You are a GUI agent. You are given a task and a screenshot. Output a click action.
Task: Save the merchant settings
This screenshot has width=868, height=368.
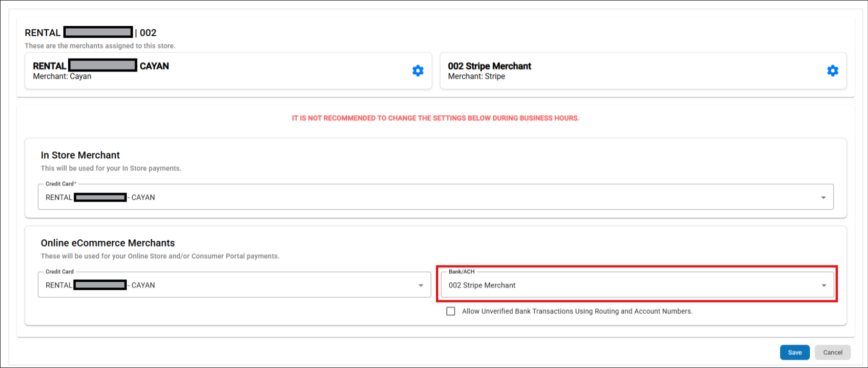tap(795, 352)
